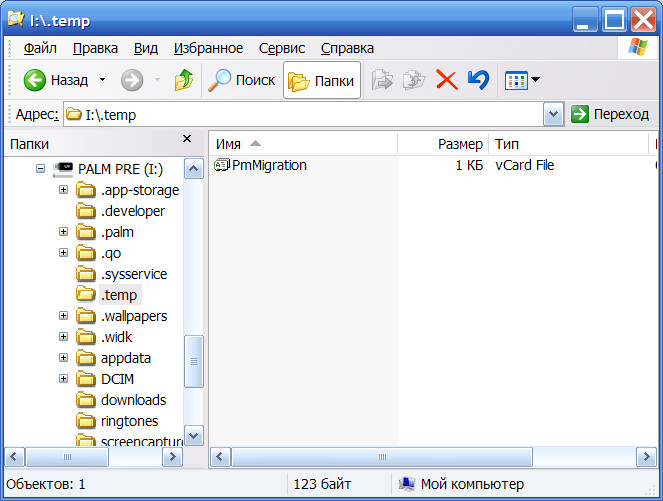This screenshot has height=501, width=663.
Task: Expand the .palm folder node
Action: [x=63, y=231]
